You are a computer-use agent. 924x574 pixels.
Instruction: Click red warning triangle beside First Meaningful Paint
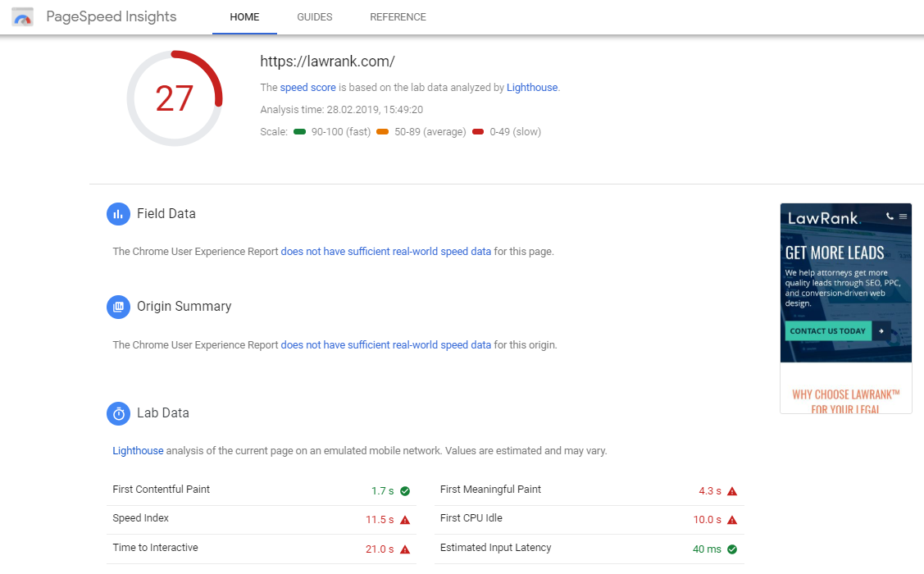(732, 491)
